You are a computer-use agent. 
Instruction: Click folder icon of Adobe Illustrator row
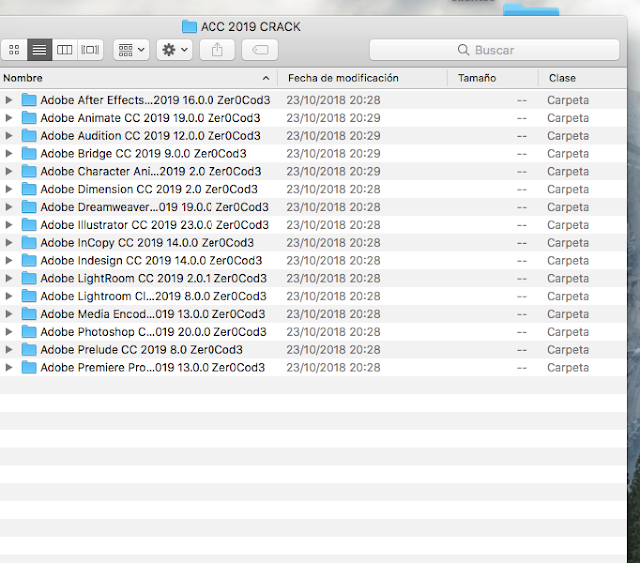(x=29, y=225)
